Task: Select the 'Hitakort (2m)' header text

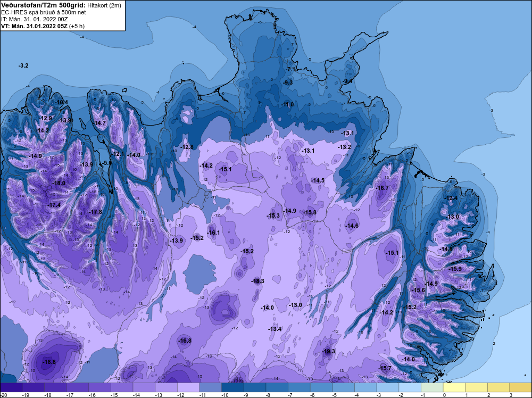Action: tap(104, 5)
